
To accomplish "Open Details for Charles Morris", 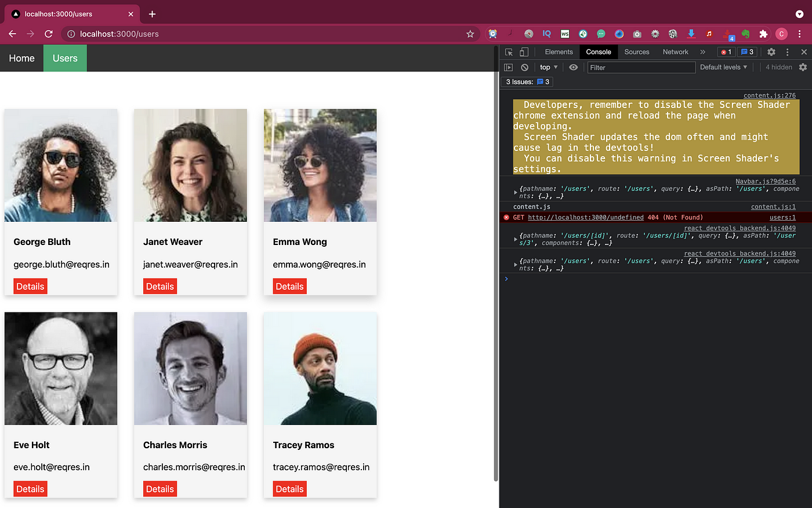I will point(160,489).
